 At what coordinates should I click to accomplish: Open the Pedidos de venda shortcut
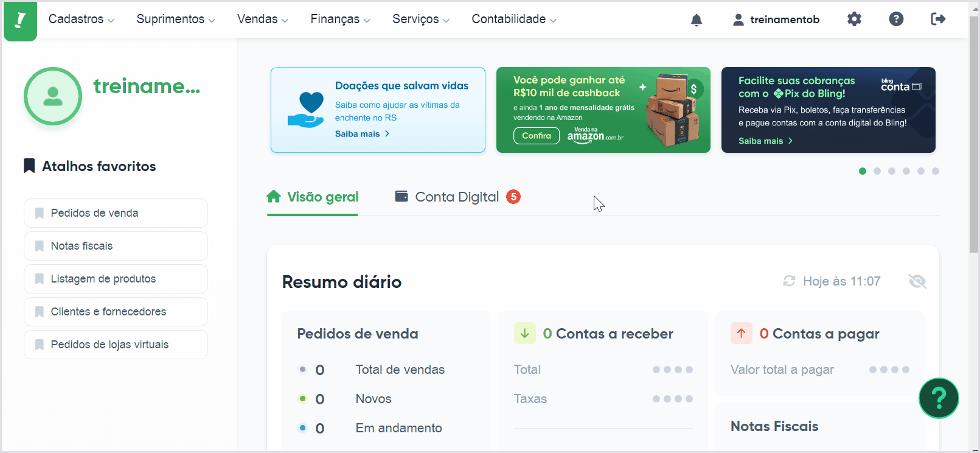pos(116,213)
